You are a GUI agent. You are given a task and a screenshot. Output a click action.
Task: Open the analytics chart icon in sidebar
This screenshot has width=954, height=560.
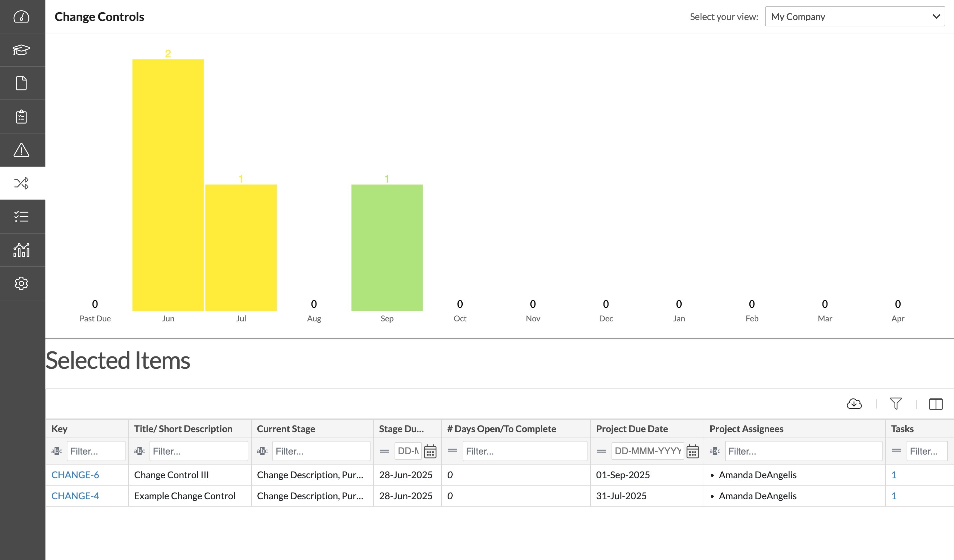tap(22, 250)
